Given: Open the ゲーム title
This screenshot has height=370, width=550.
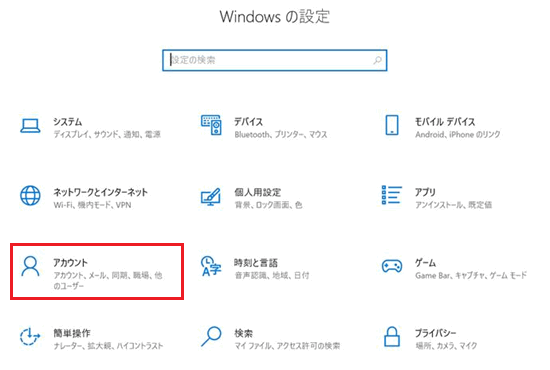Looking at the screenshot, I should point(425,263).
